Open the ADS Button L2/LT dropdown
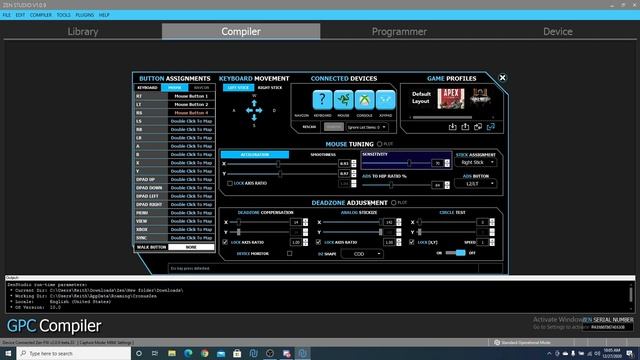The image size is (640, 360). pos(476,184)
